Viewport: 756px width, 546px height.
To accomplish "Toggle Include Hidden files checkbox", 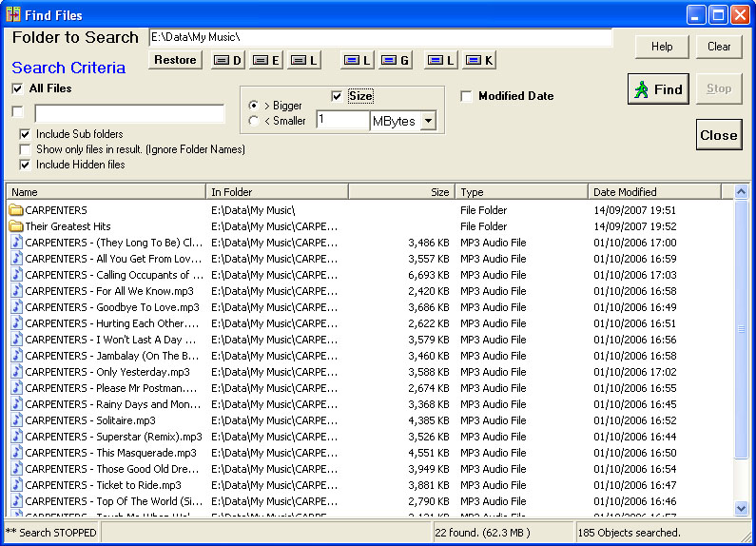I will pos(25,165).
